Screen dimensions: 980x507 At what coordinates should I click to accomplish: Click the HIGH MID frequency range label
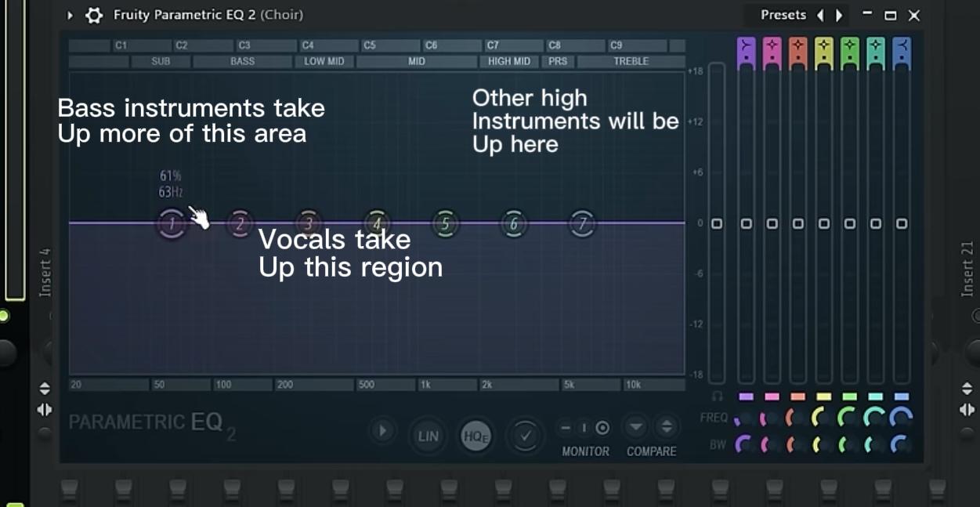509,61
